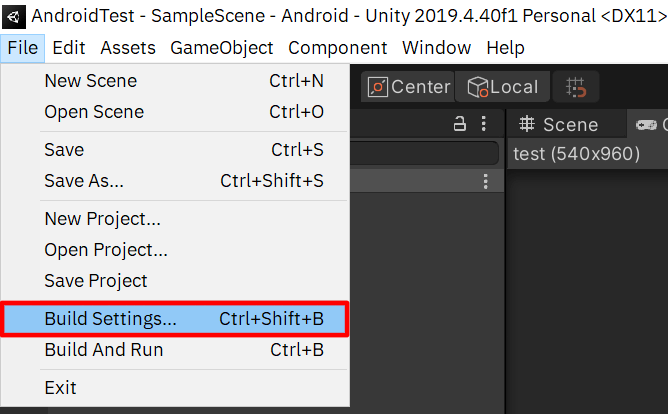
Task: Click the Game tab's controller icon
Action: [646, 125]
